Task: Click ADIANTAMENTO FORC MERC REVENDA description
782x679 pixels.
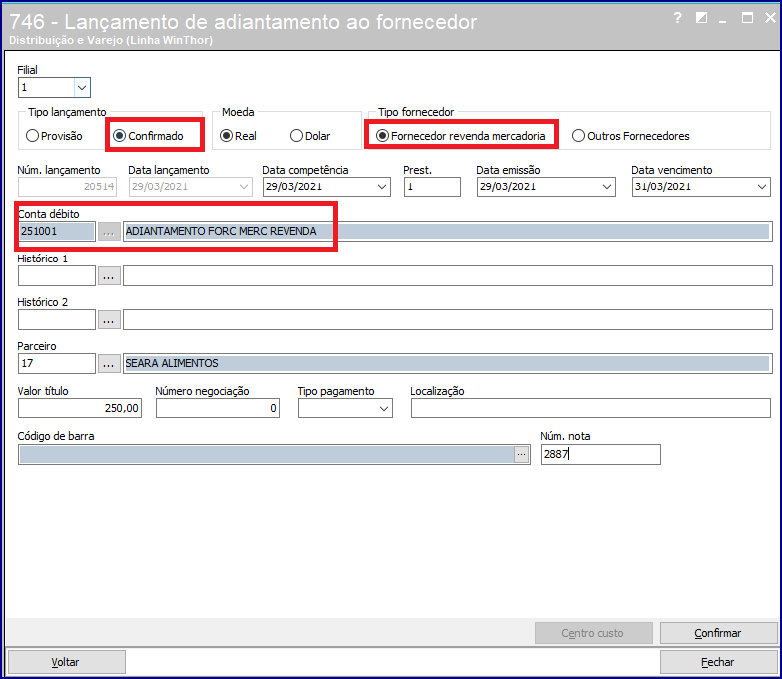Action: [447, 231]
